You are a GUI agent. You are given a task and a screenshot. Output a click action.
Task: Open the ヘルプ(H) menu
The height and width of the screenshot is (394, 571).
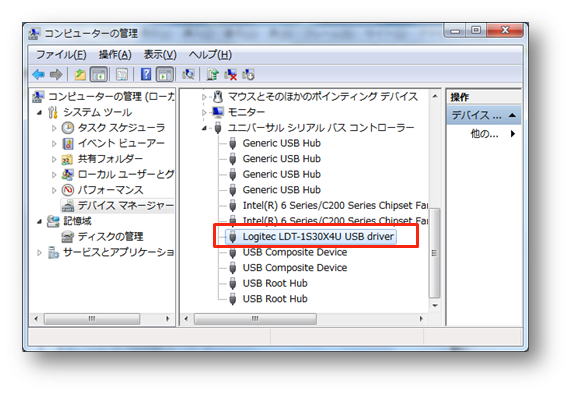(x=210, y=55)
